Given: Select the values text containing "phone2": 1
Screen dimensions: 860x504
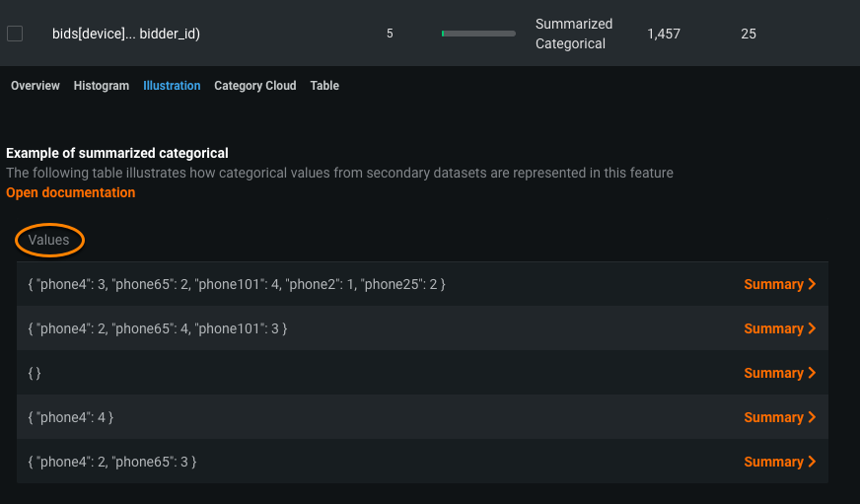Looking at the screenshot, I should (x=237, y=284).
